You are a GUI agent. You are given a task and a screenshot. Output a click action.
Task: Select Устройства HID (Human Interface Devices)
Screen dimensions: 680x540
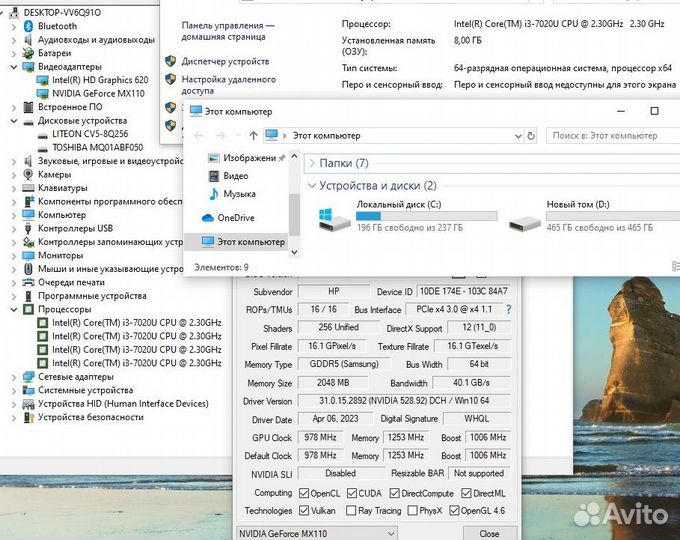coord(123,404)
